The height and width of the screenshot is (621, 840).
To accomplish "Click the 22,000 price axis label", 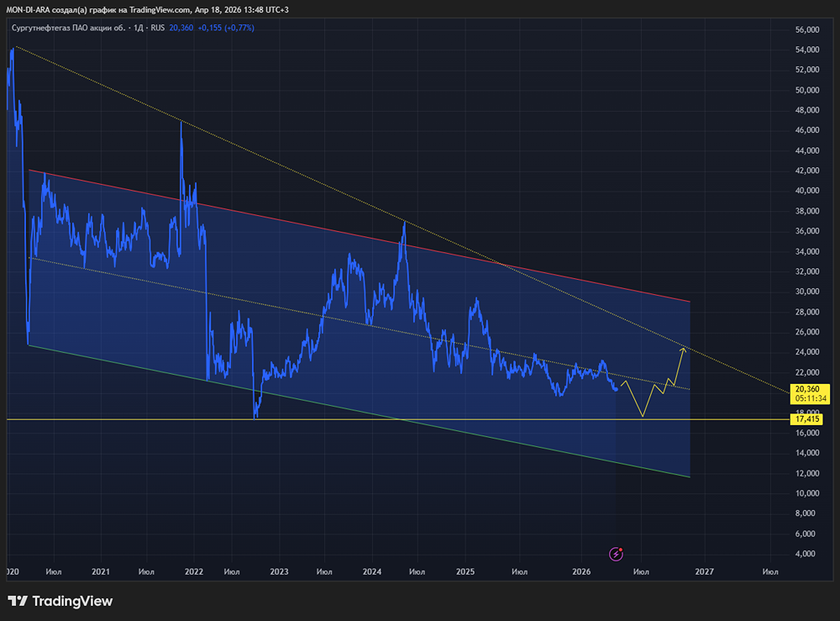I will pos(807,372).
